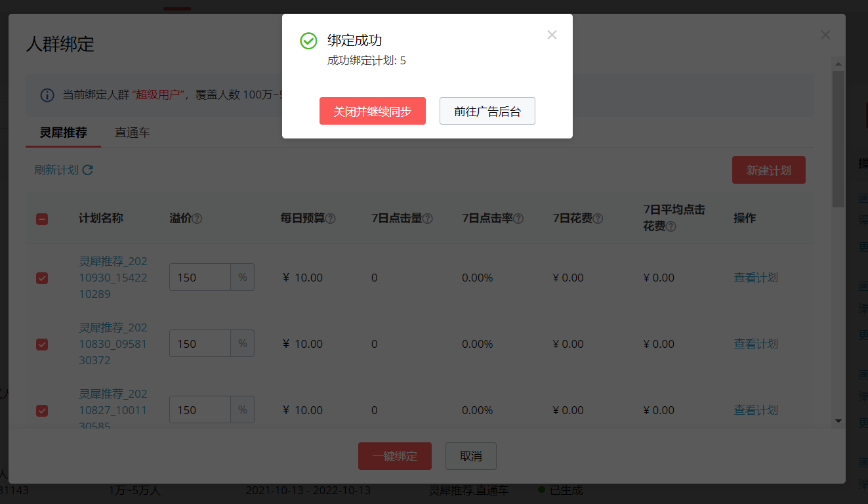
Task: Click the scroll down arrow of plan list
Action: [838, 421]
